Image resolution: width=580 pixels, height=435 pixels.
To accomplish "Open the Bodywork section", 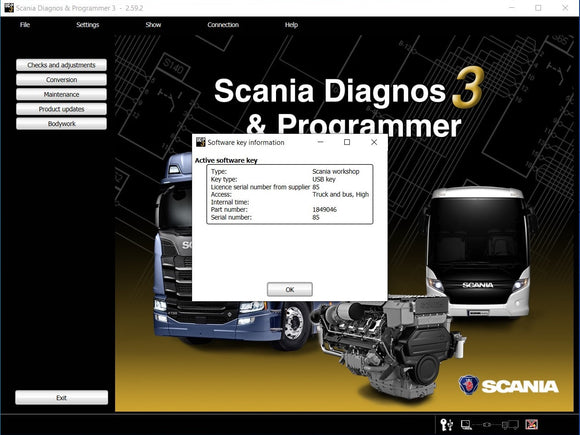I will tap(61, 124).
